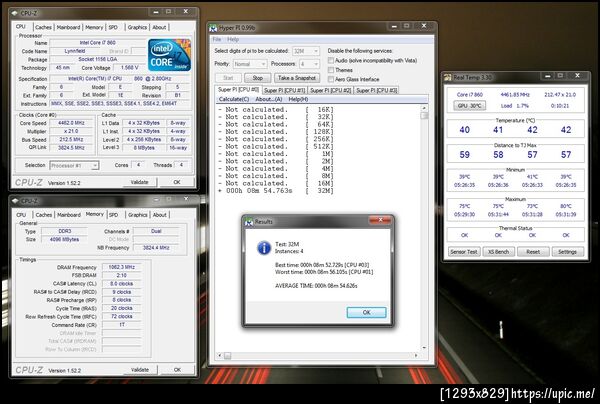Click the Results dialog title bar icon
The width and height of the screenshot is (600, 404).
click(x=249, y=222)
